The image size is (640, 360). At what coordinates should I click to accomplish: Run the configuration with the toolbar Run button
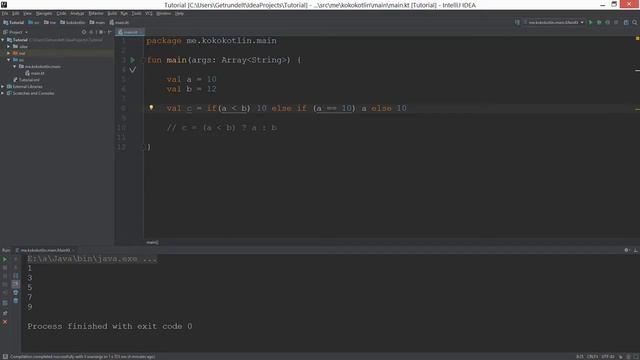point(590,22)
